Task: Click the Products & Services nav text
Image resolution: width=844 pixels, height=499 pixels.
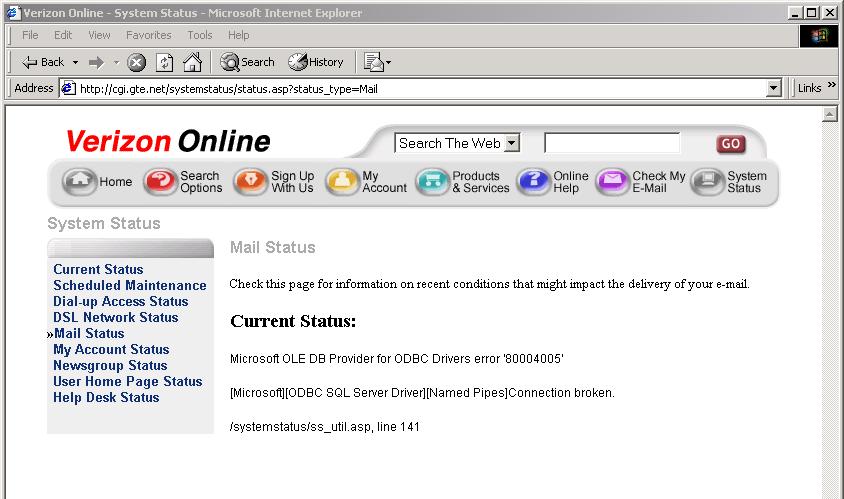Action: tap(481, 182)
